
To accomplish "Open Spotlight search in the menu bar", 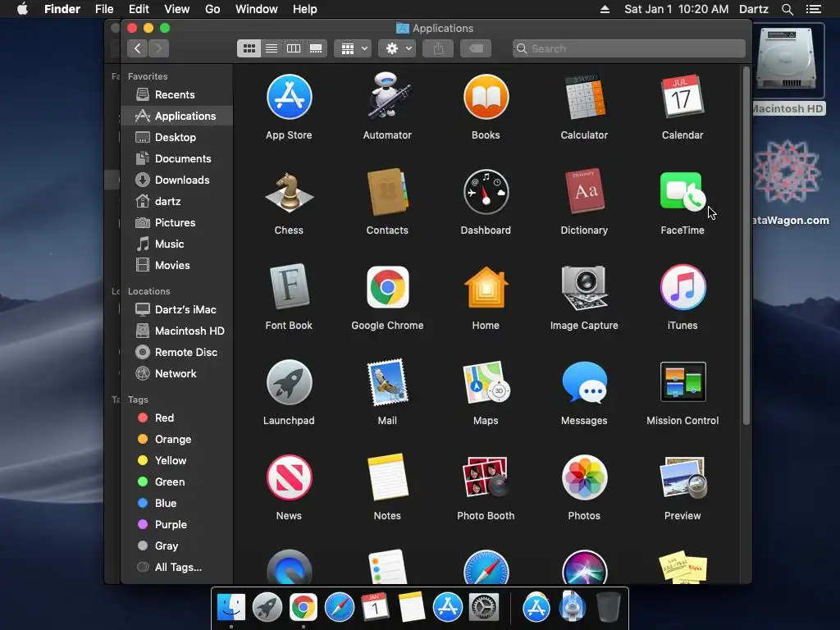I will pyautogui.click(x=787, y=9).
